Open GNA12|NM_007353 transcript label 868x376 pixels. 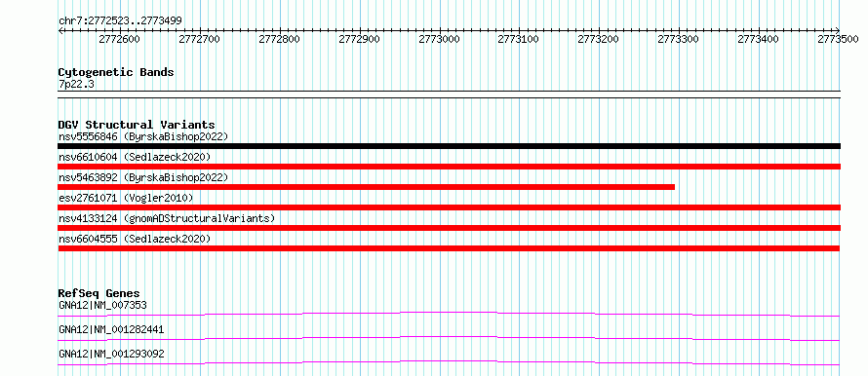[x=103, y=305]
